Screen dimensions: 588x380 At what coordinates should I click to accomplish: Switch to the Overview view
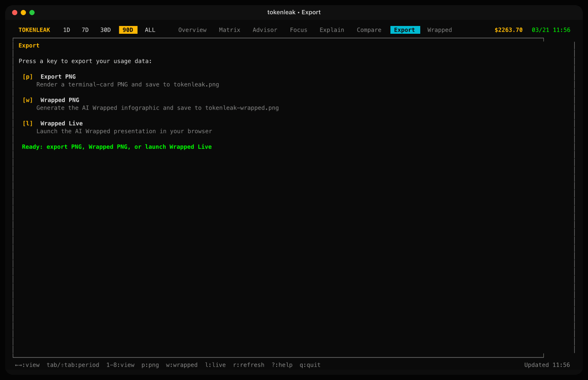[x=192, y=30]
